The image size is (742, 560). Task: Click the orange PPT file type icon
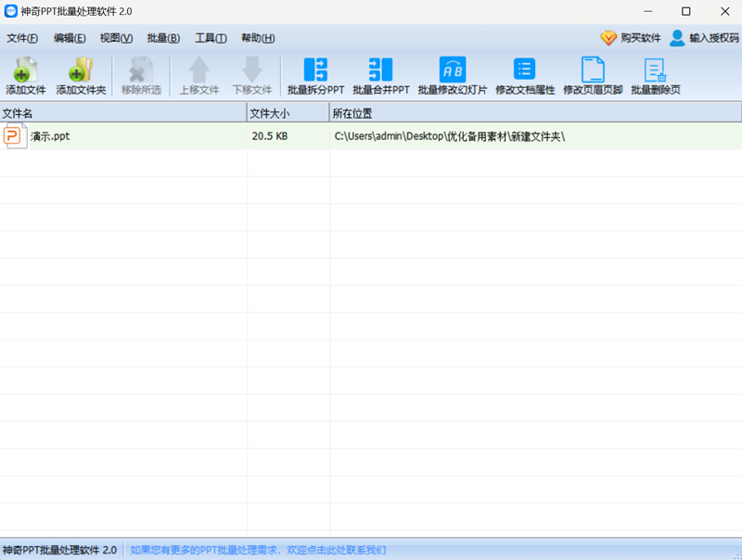pyautogui.click(x=14, y=135)
